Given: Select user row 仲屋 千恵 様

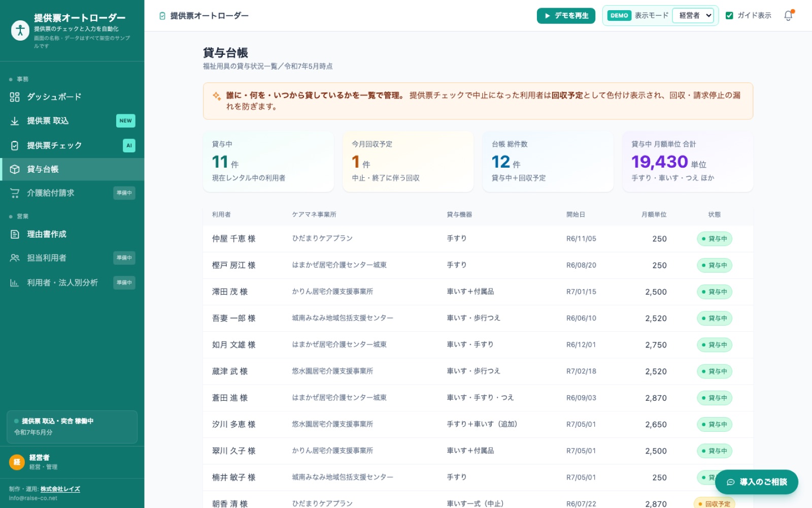Looking at the screenshot, I should (x=478, y=239).
